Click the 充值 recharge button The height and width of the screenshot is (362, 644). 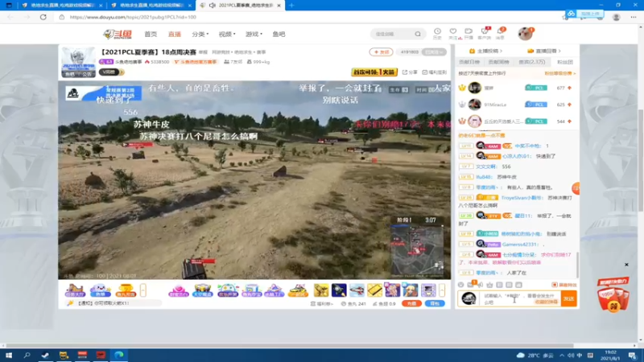tap(411, 304)
